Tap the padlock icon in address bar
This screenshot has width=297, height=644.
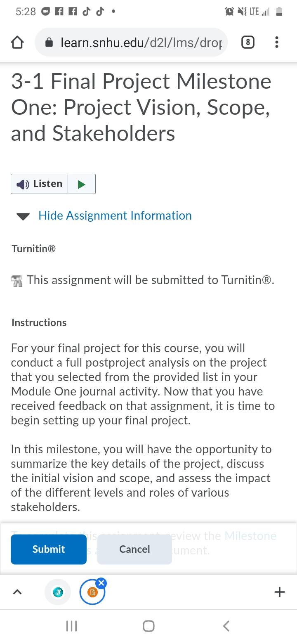pos(49,42)
